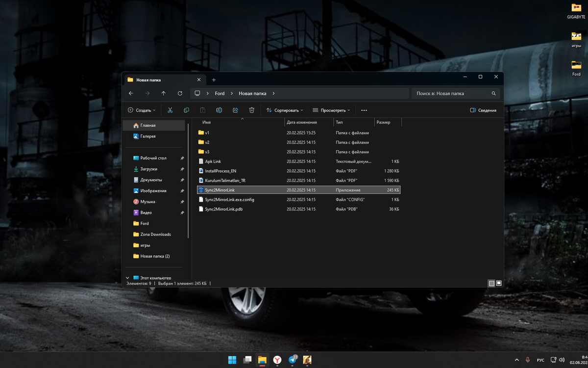
Task: Open the Просмотреть dropdown menu
Action: (x=331, y=110)
